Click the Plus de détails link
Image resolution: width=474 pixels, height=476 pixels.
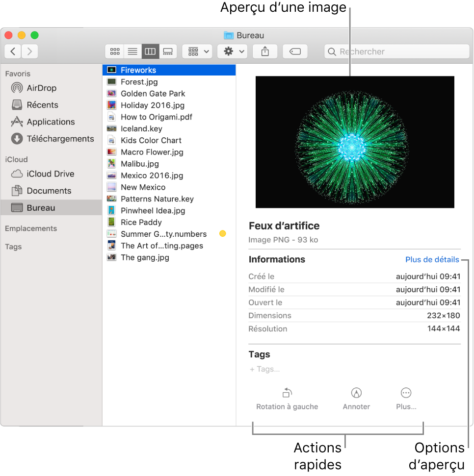tap(432, 259)
